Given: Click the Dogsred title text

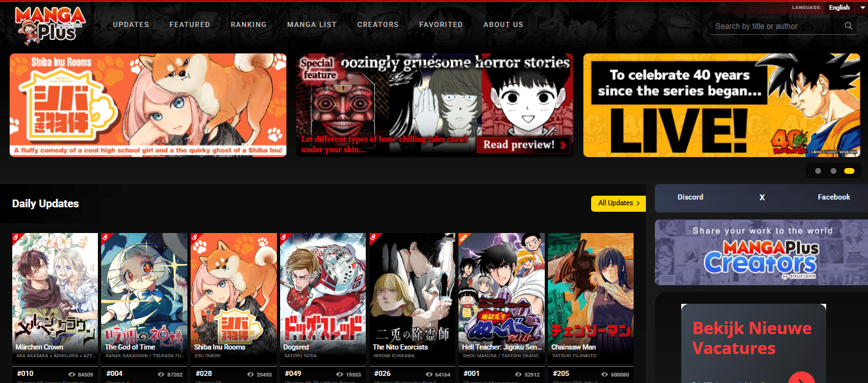Looking at the screenshot, I should [x=296, y=347].
